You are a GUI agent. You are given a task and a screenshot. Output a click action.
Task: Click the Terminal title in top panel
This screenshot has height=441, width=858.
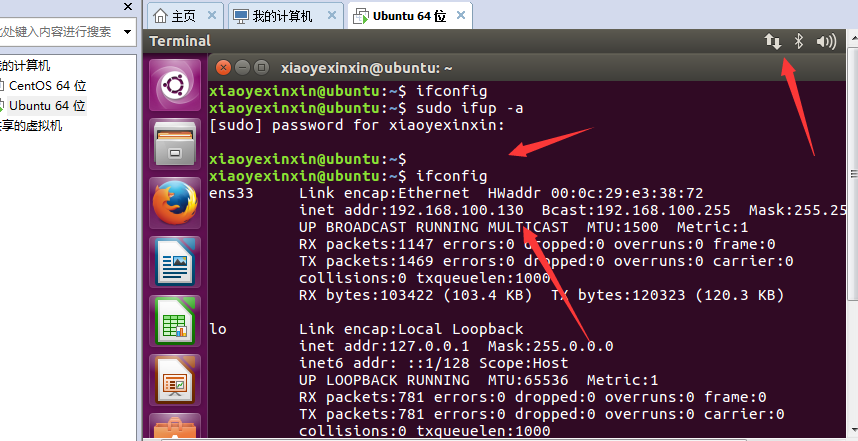(x=180, y=41)
